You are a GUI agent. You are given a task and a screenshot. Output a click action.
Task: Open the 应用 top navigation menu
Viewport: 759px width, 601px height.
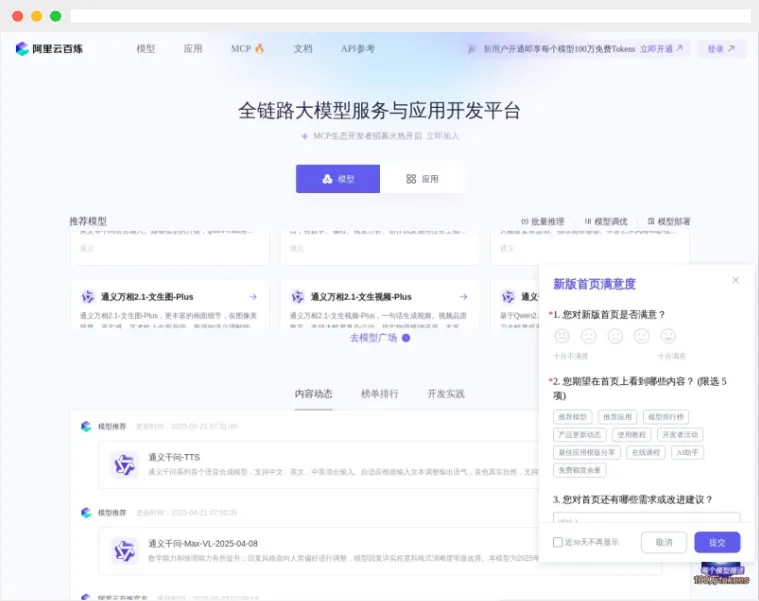193,48
